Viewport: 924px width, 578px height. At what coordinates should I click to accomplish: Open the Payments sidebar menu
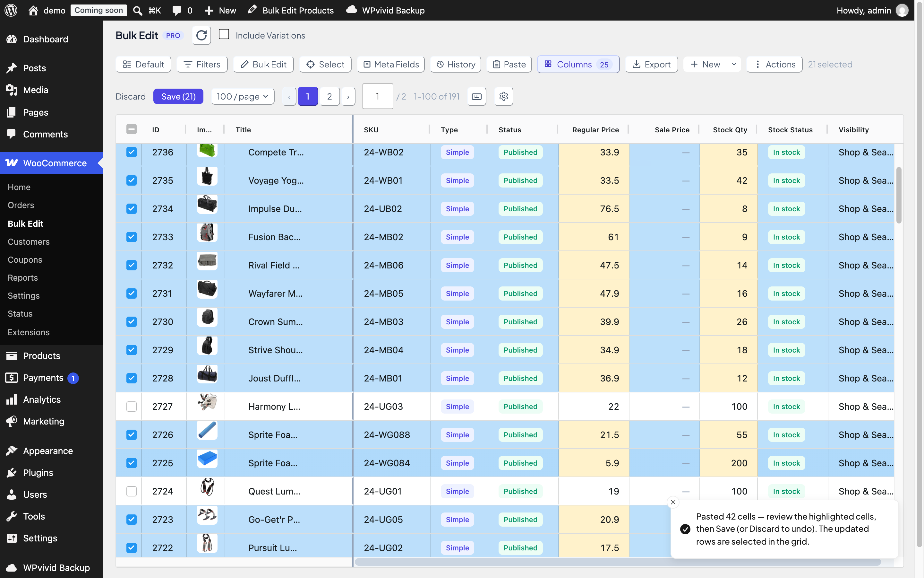(51, 378)
